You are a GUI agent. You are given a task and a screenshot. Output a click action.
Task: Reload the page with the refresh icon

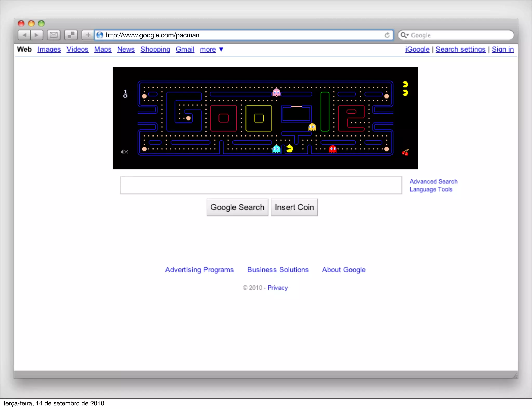coord(387,35)
